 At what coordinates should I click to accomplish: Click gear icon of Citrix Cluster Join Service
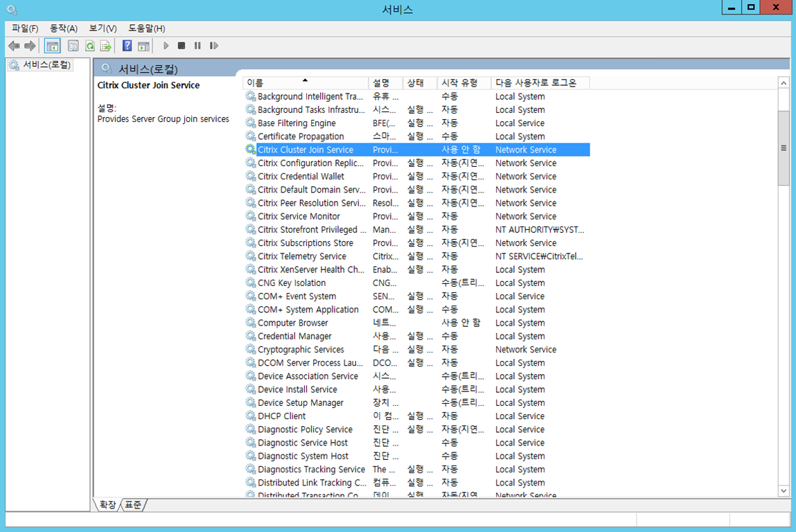[250, 149]
